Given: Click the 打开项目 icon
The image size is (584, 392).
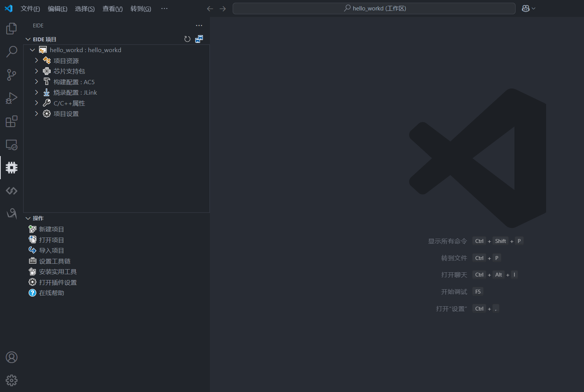Looking at the screenshot, I should [x=32, y=240].
